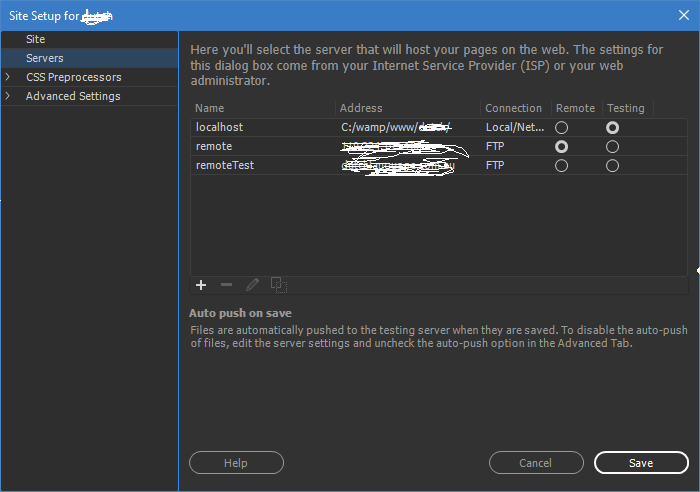Select Remote radio for remote server
This screenshot has height=492, width=700.
[x=561, y=147]
